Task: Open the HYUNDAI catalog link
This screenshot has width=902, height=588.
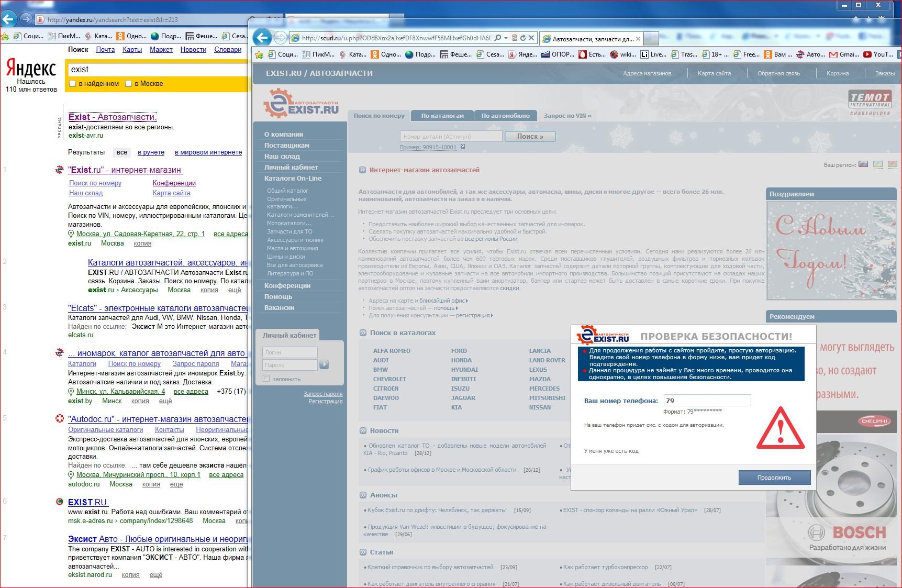Action: pyautogui.click(x=464, y=370)
